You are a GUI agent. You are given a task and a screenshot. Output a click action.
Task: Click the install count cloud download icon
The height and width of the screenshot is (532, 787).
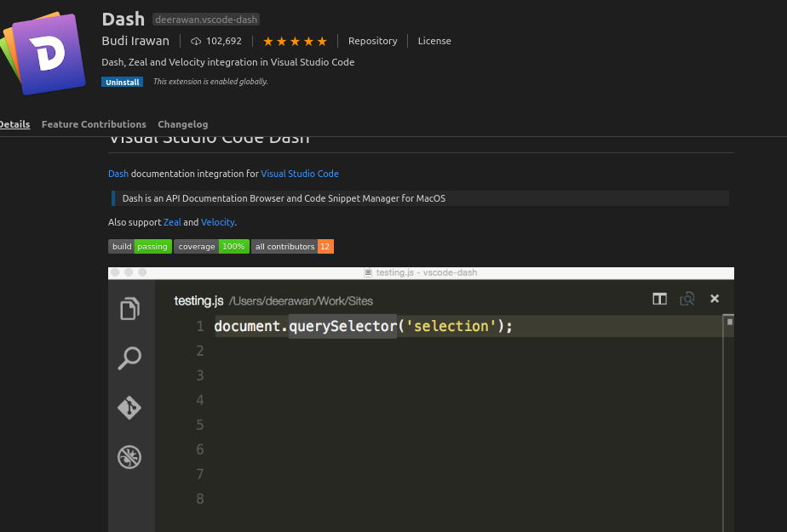coord(196,41)
